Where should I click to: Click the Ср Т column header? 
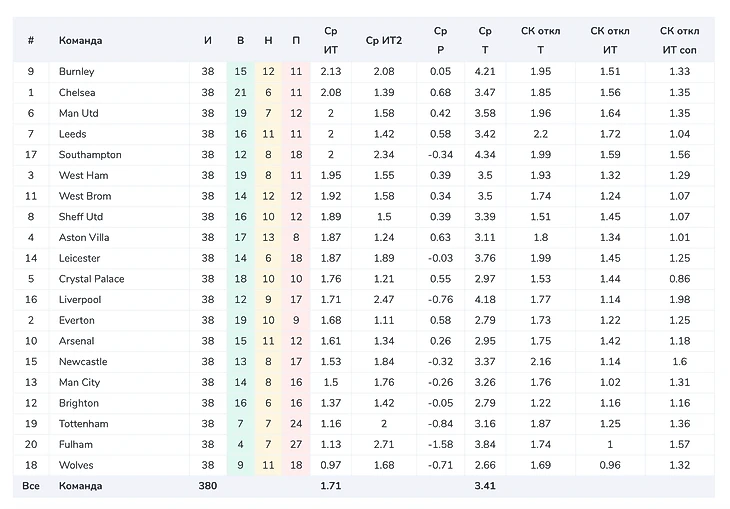[x=485, y=40]
